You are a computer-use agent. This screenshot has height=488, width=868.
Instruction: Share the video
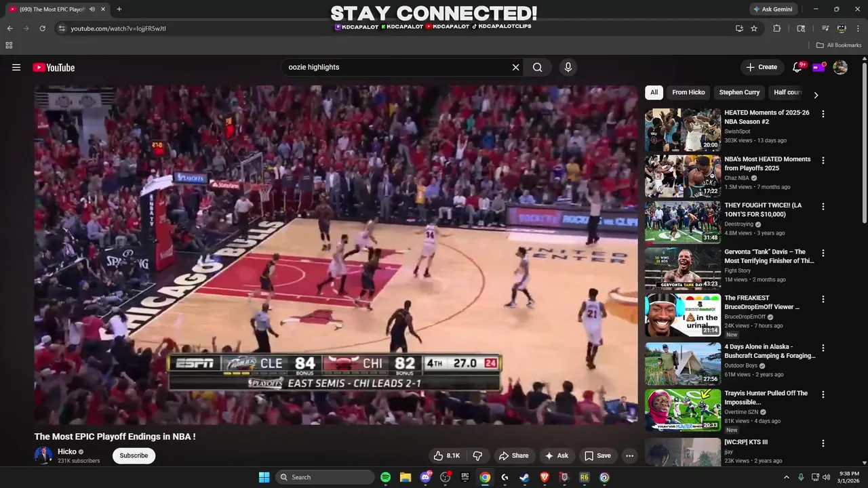point(513,455)
